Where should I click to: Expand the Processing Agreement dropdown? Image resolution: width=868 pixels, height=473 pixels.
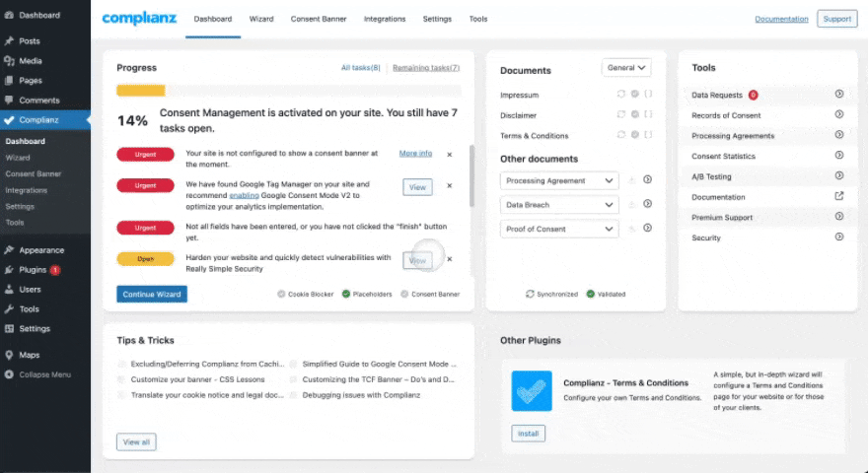[x=559, y=180]
